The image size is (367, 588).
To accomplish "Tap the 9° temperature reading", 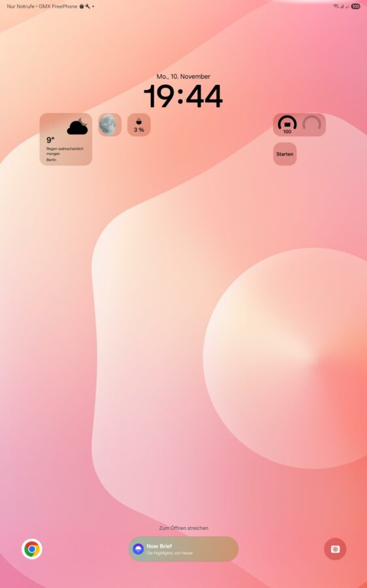I will (x=50, y=140).
